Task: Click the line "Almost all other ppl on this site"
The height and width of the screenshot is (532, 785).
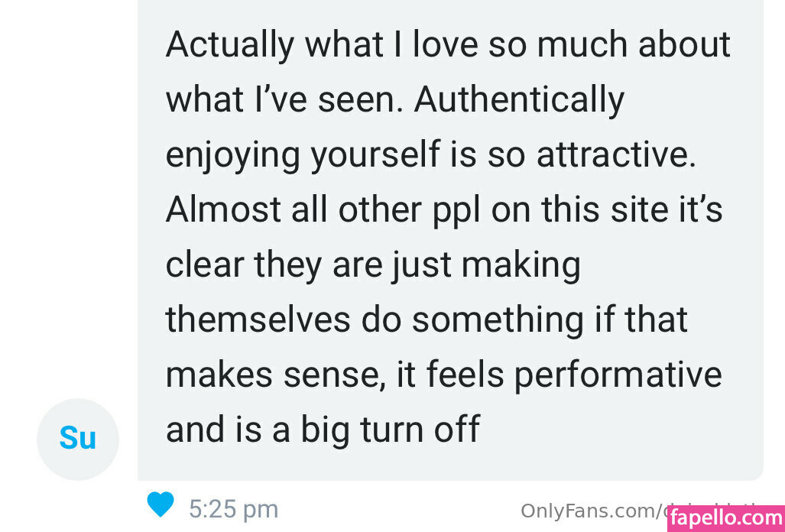Action: (443, 209)
